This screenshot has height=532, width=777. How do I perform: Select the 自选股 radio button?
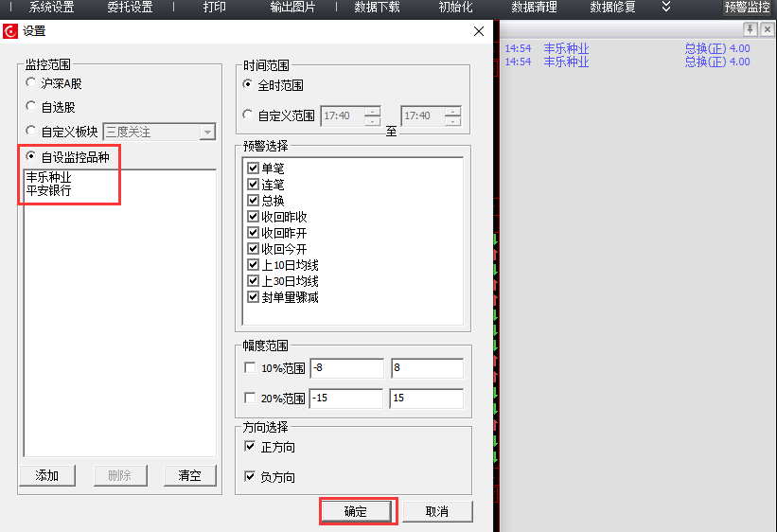point(30,106)
